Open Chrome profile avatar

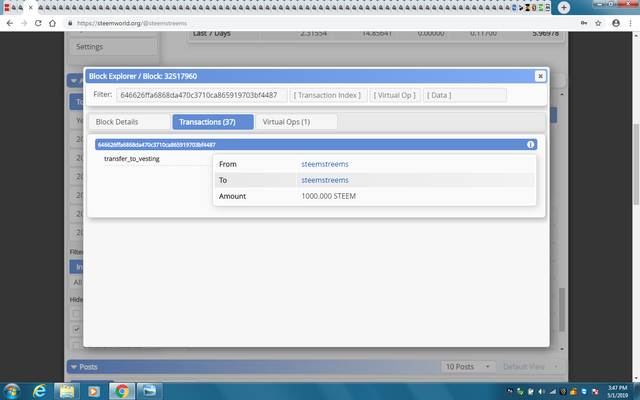616,23
